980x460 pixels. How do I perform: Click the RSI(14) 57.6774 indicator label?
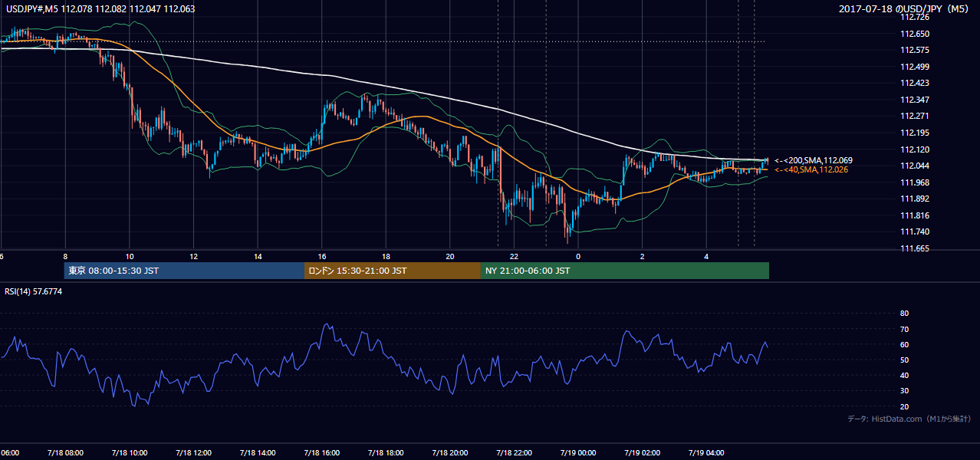tap(34, 291)
